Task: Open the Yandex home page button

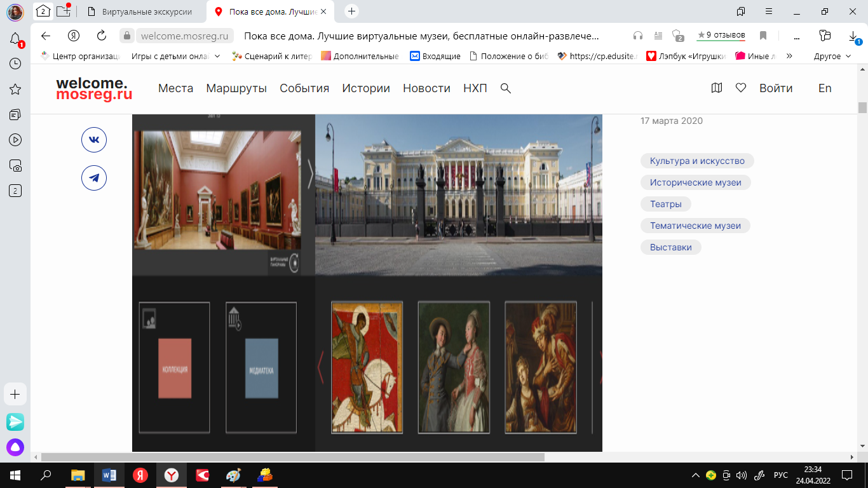Action: [x=74, y=36]
